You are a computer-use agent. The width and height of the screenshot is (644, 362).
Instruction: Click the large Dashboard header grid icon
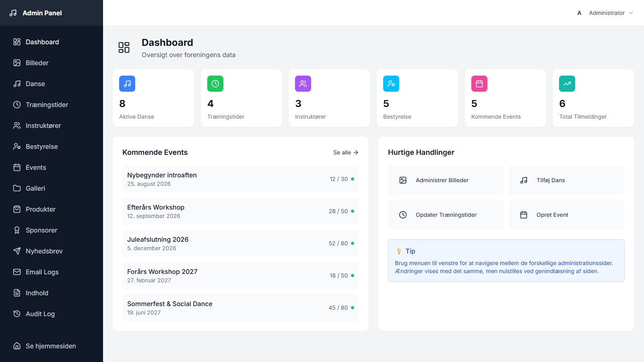[x=124, y=47]
